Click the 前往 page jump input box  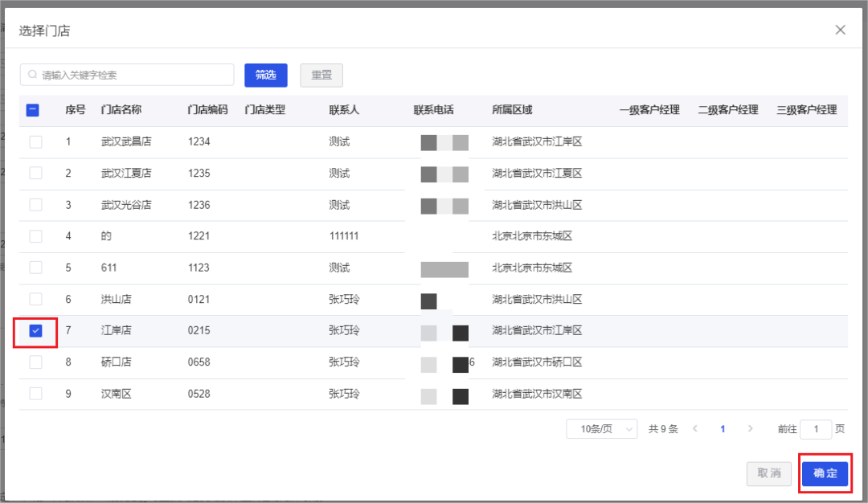[816, 429]
